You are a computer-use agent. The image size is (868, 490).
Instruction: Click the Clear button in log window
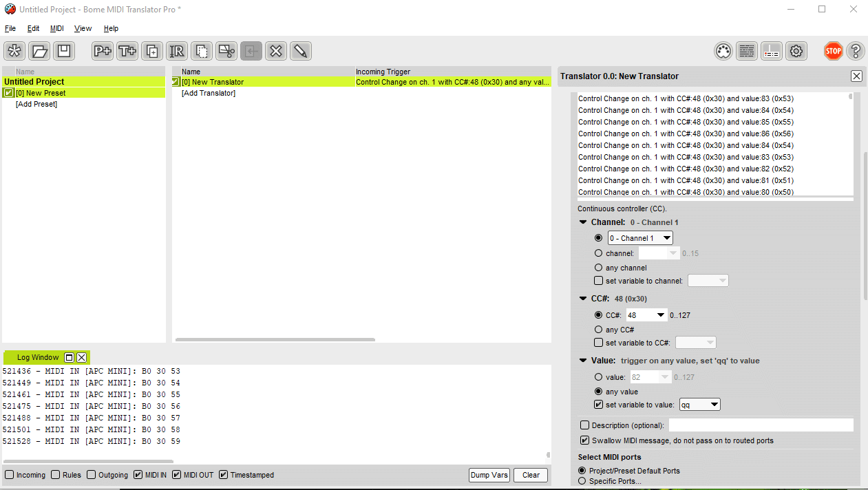point(531,475)
